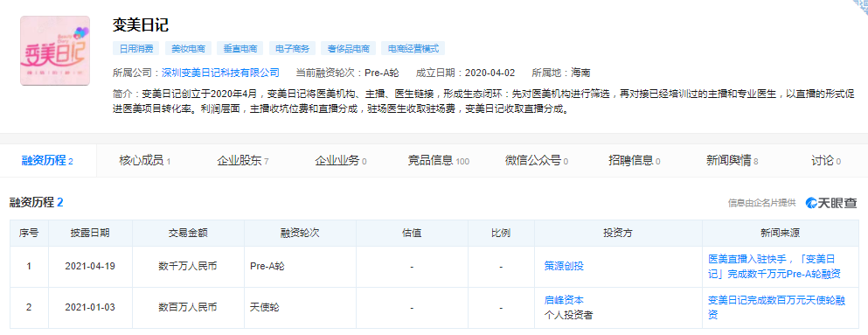Viewport: 868px width, 335px height.
Task: Click the date cell 2021-01-03
Action: tap(90, 308)
